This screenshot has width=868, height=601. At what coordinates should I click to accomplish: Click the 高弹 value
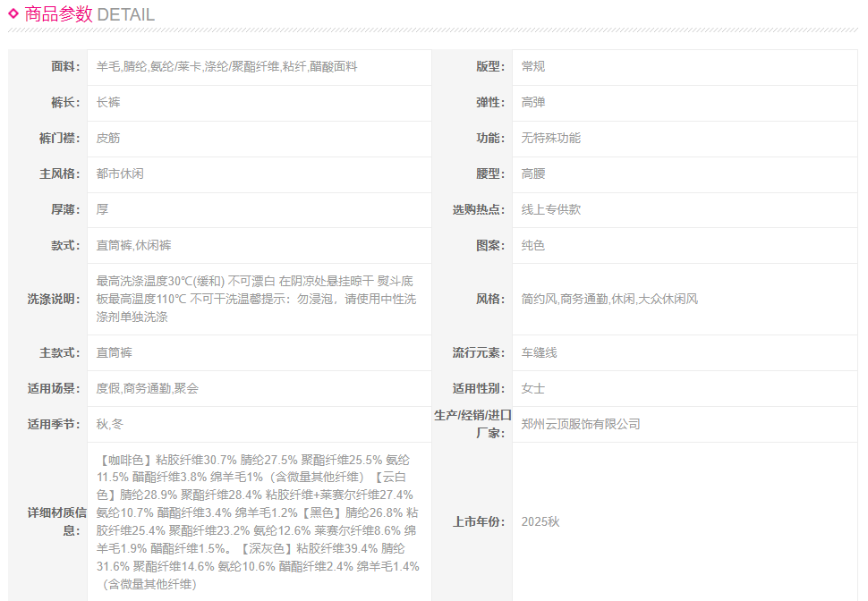click(x=533, y=102)
